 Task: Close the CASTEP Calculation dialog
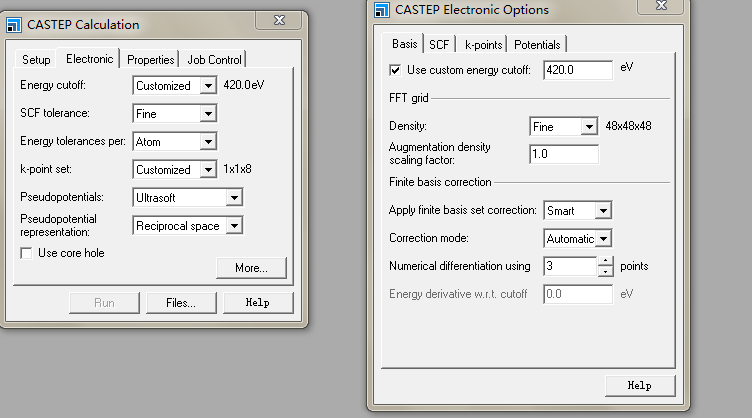click(279, 20)
